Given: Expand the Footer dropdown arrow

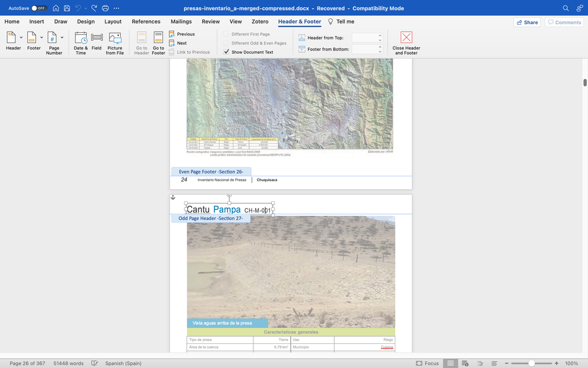Looking at the screenshot, I should tap(41, 38).
